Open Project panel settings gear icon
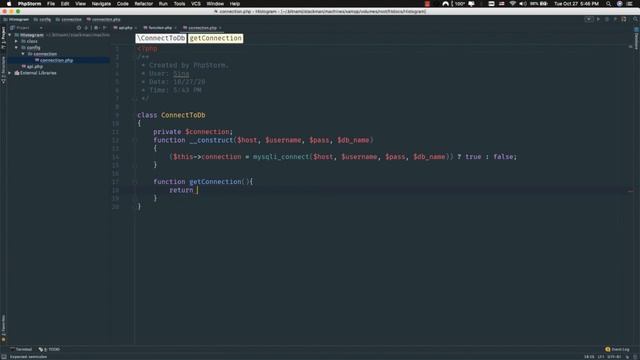Viewport: 640px width, 360px height. (96, 28)
